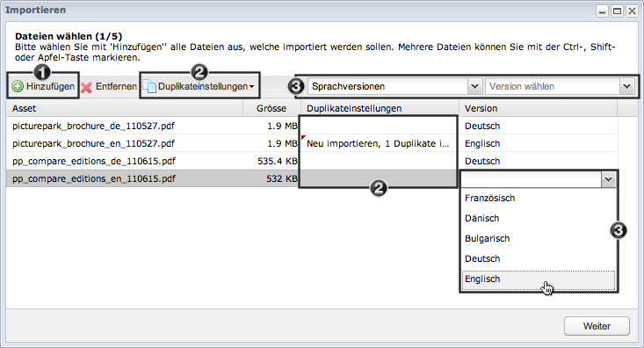Choose Französisch from the version list
Image resolution: width=644 pixels, height=348 pixels.
[539, 198]
